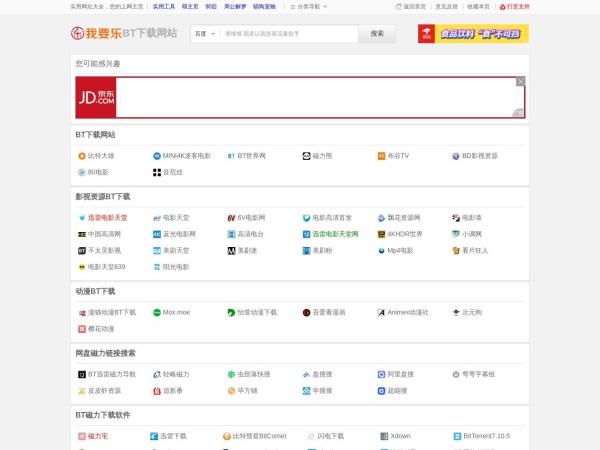
Task: Focus the search keyword input field
Action: [x=288, y=33]
